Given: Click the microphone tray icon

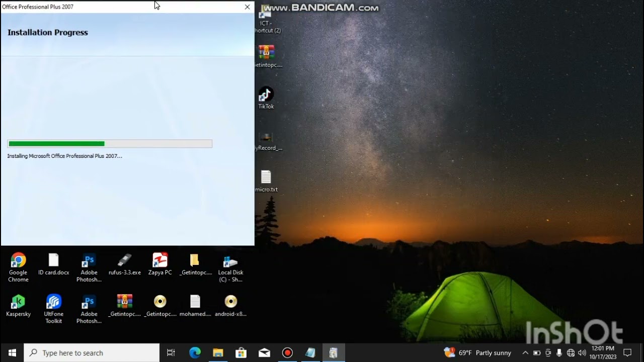Looking at the screenshot, I should click(559, 353).
